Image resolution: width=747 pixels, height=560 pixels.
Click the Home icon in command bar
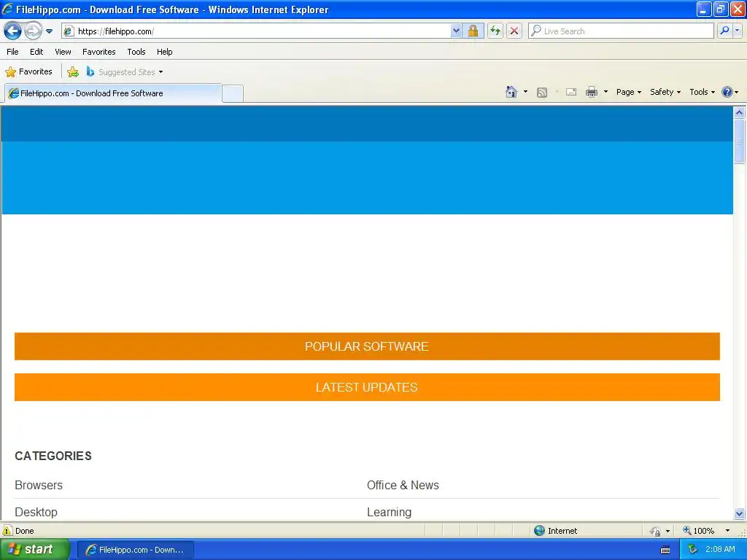pos(511,92)
